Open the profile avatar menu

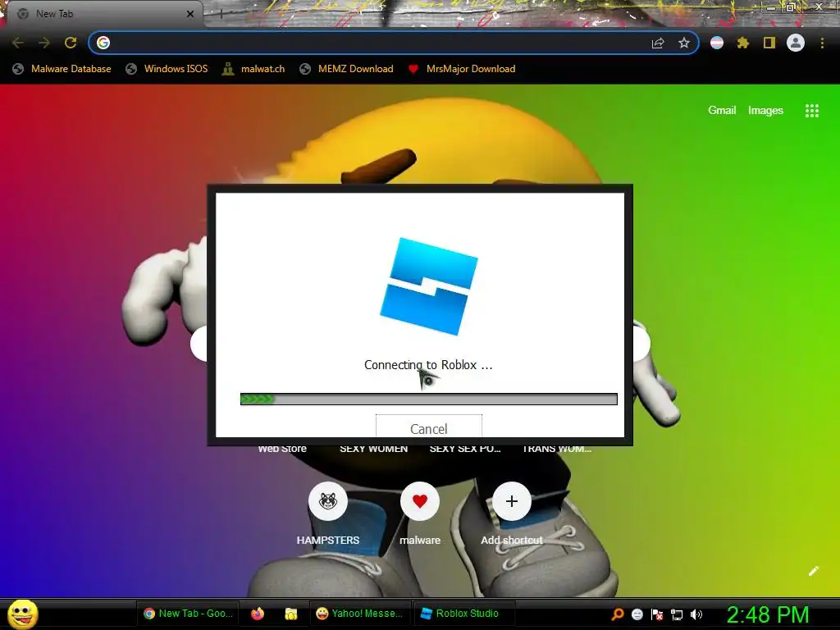tap(796, 43)
